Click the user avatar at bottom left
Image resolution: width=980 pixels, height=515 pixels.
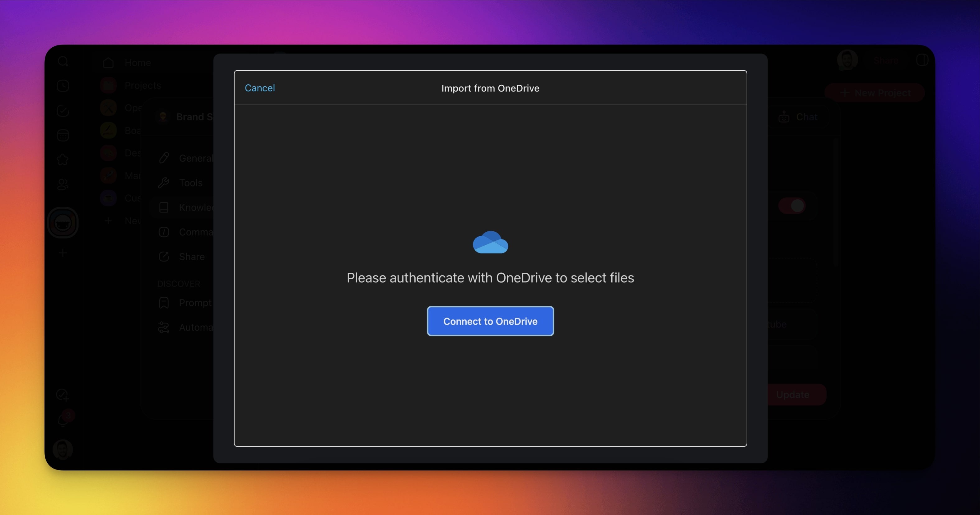coord(63,450)
